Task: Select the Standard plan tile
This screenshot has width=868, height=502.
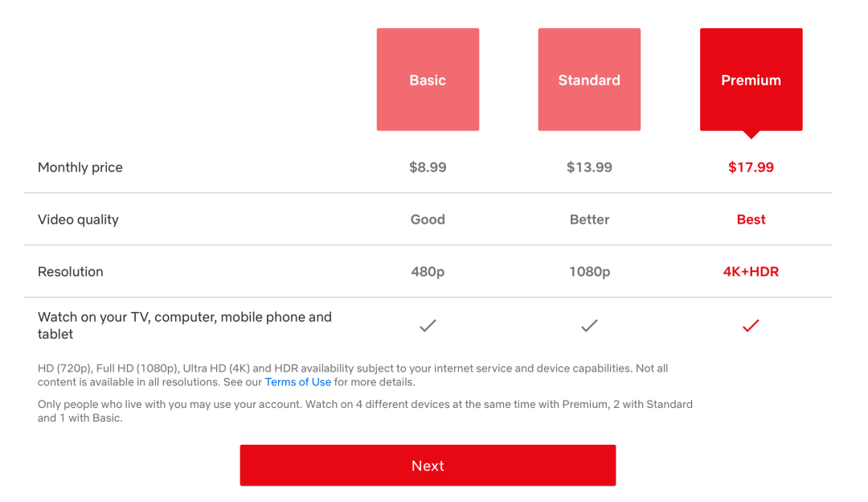Action: pyautogui.click(x=589, y=80)
